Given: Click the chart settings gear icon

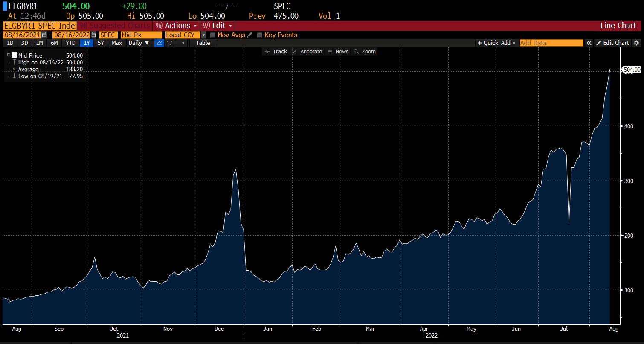Looking at the screenshot, I should 636,43.
